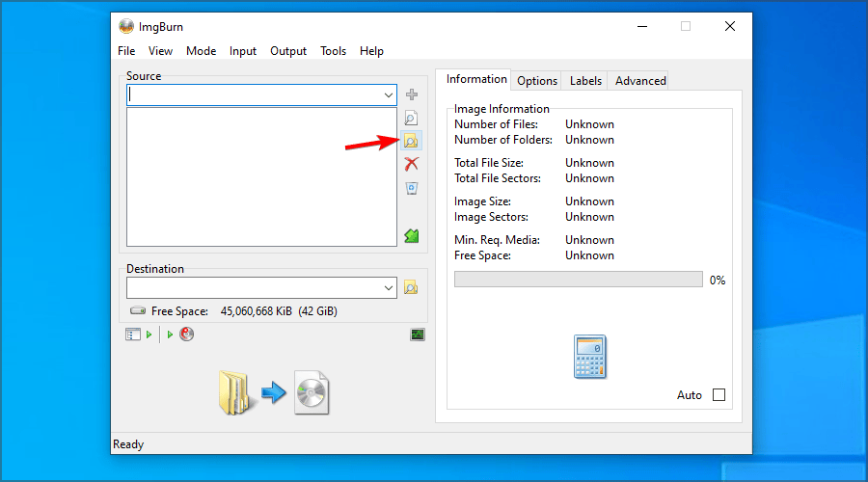Click the 0% progress bar
Screen dimensions: 868x482
578,280
